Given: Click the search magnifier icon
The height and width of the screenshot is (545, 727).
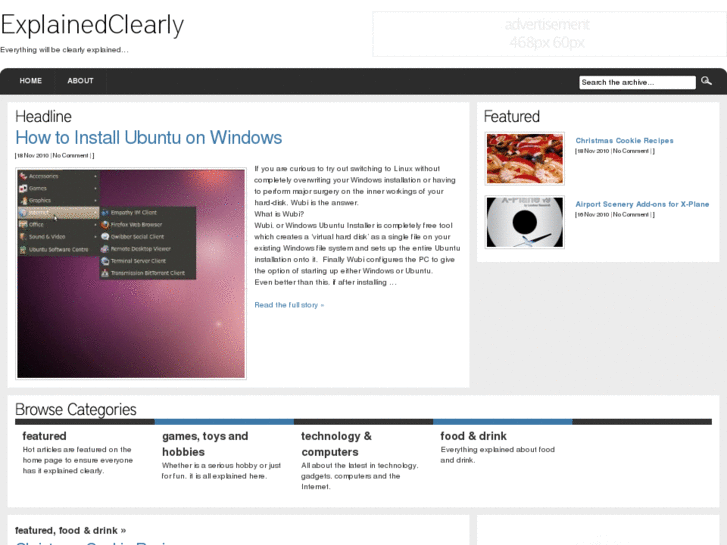Looking at the screenshot, I should [706, 81].
